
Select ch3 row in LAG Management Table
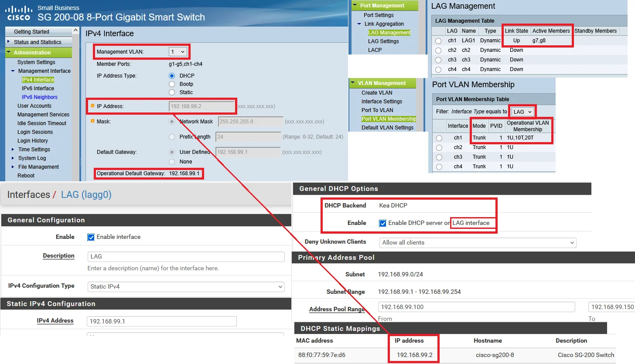[x=439, y=60]
